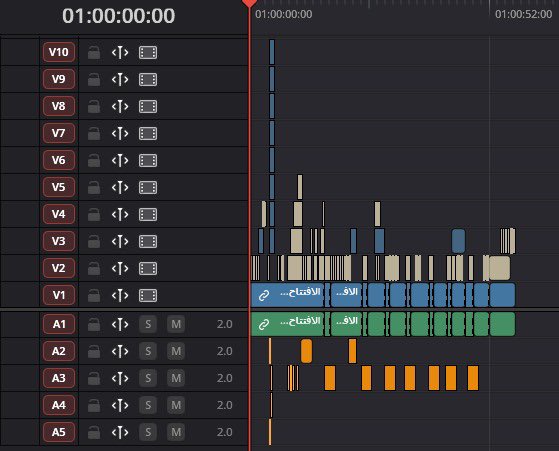Viewport: 559px width, 451px height.
Task: Toggle auto track selector on V7
Action: [120, 134]
